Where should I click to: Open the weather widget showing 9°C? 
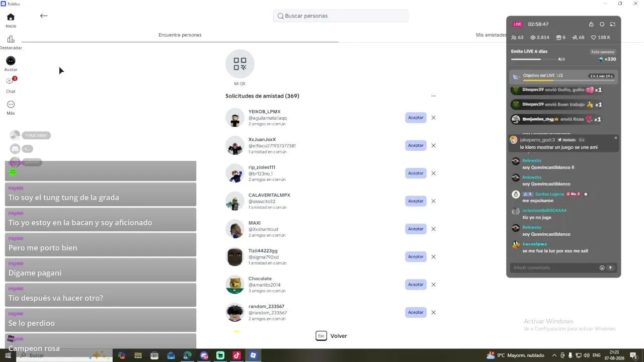[515, 355]
